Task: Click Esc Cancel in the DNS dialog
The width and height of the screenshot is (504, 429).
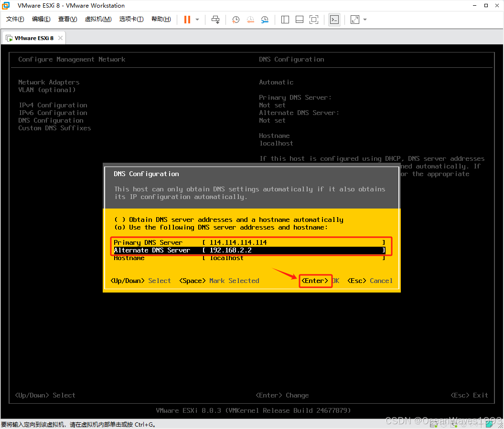Action: pos(370,281)
